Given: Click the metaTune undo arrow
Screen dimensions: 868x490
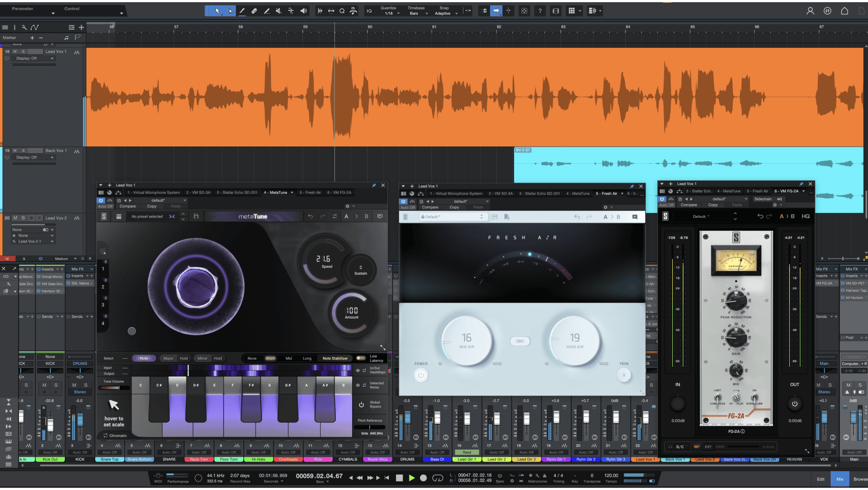Looking at the screenshot, I should [x=310, y=216].
